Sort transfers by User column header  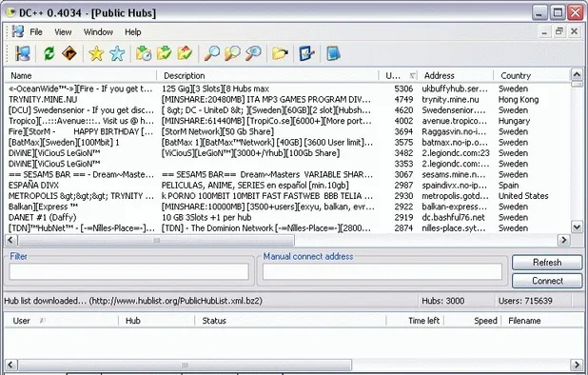pyautogui.click(x=61, y=321)
